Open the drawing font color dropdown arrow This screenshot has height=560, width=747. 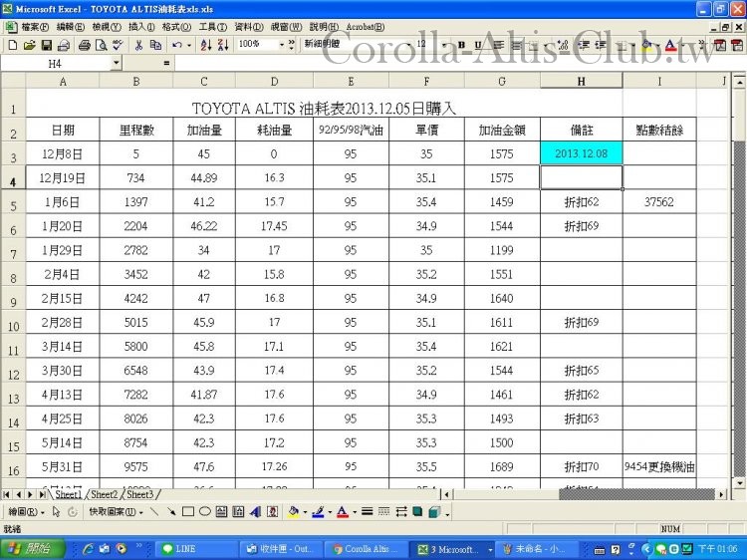355,512
